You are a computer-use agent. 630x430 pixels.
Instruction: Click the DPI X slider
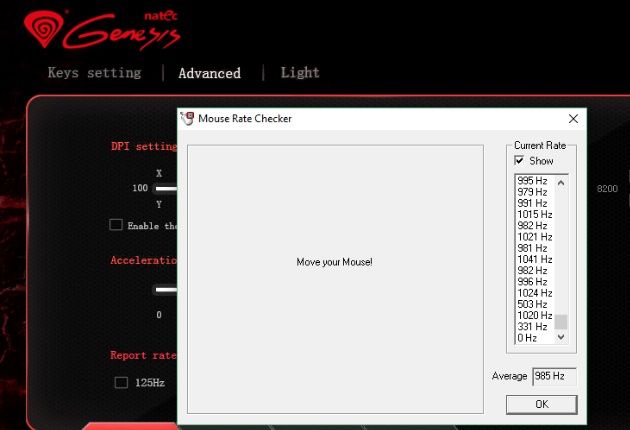pyautogui.click(x=166, y=188)
